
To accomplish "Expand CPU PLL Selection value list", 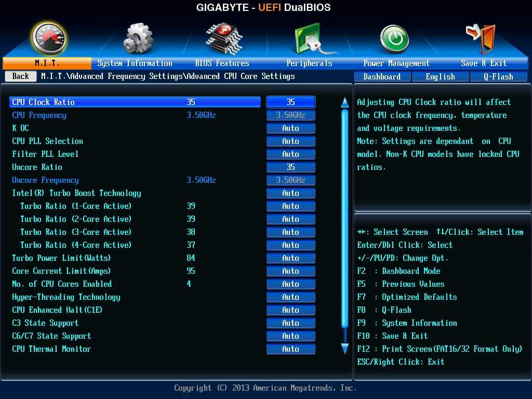I will 290,141.
